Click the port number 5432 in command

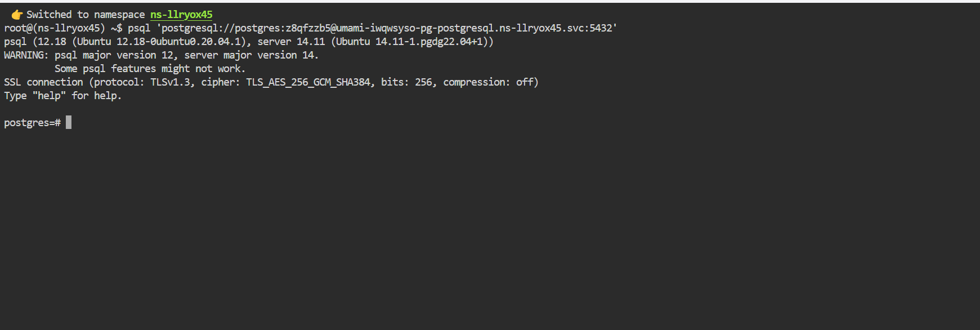[601, 28]
